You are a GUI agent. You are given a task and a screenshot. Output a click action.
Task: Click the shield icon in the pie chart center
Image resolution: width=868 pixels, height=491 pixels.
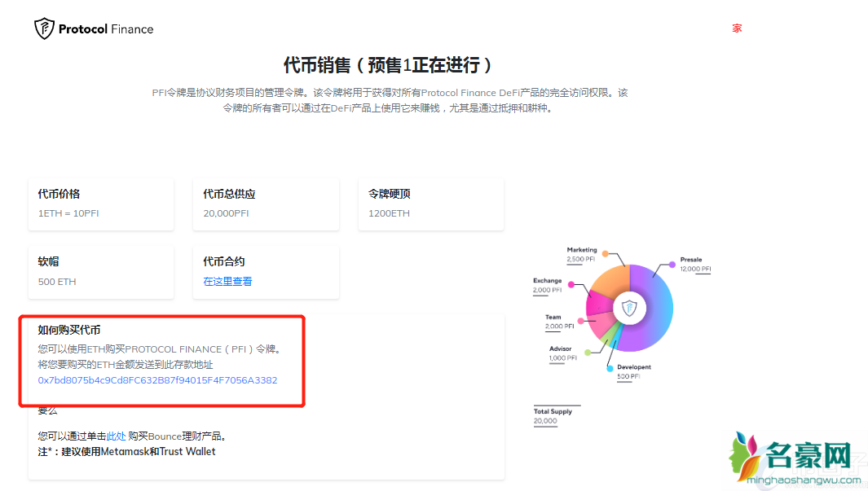pos(629,308)
